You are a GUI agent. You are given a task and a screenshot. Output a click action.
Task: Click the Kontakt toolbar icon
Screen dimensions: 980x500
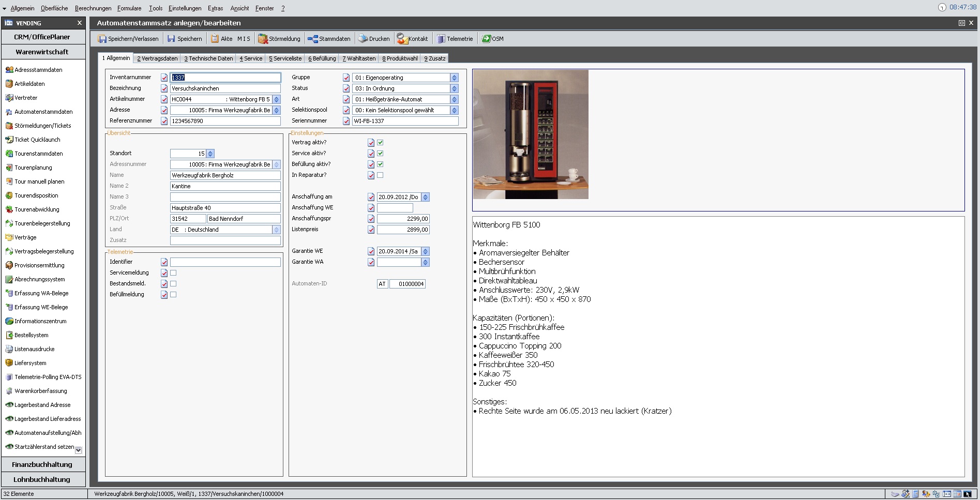click(x=402, y=39)
